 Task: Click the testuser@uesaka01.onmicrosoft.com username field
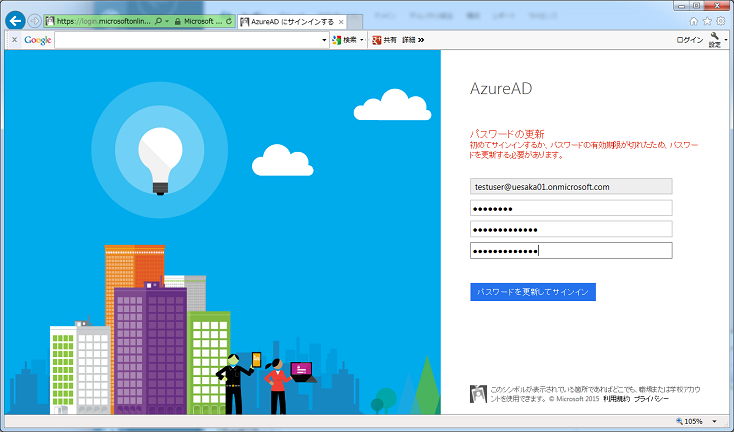click(x=571, y=186)
